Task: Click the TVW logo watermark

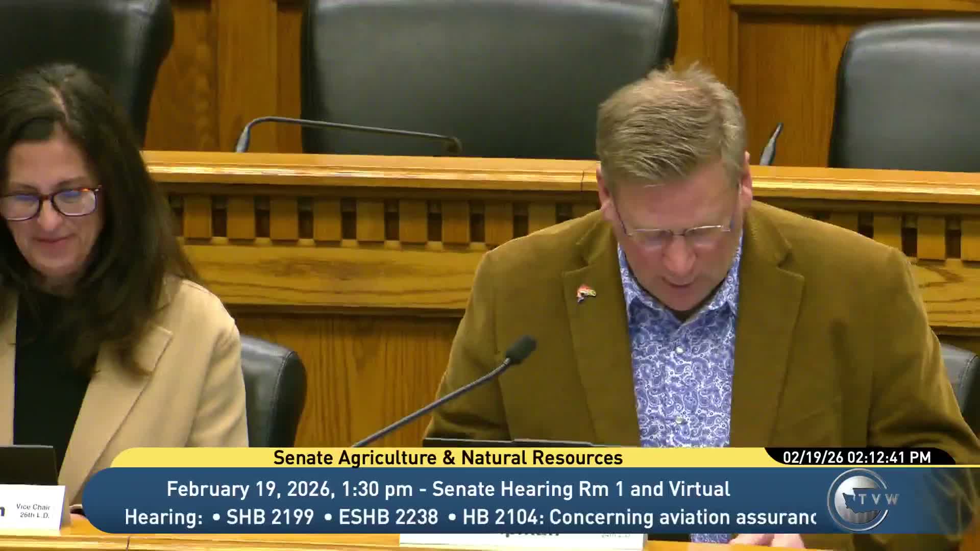Action: [864, 498]
